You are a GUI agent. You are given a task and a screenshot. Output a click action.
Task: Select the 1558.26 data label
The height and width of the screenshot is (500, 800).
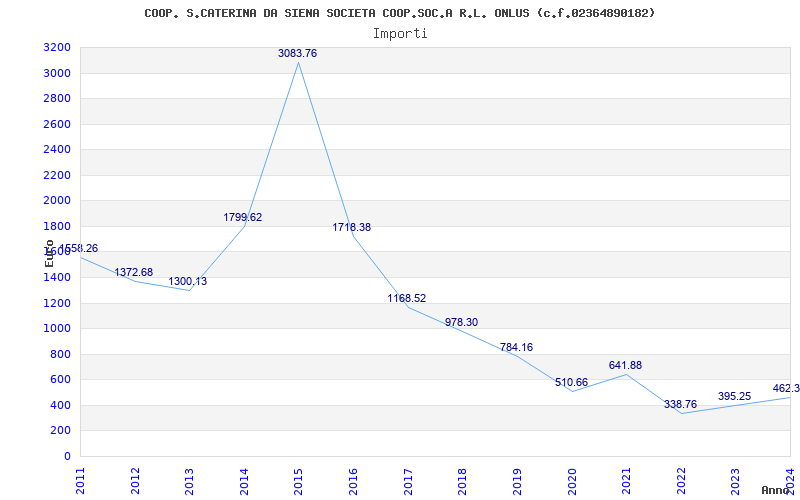point(80,248)
